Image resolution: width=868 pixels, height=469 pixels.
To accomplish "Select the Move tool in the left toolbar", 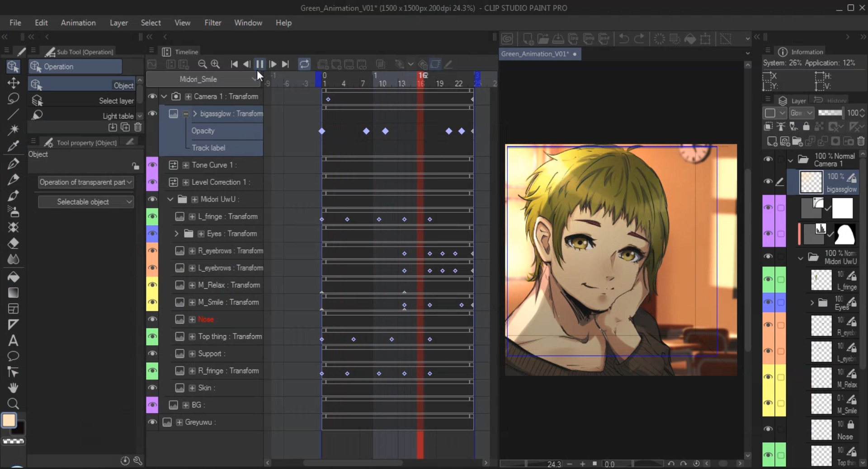I will 13,83.
